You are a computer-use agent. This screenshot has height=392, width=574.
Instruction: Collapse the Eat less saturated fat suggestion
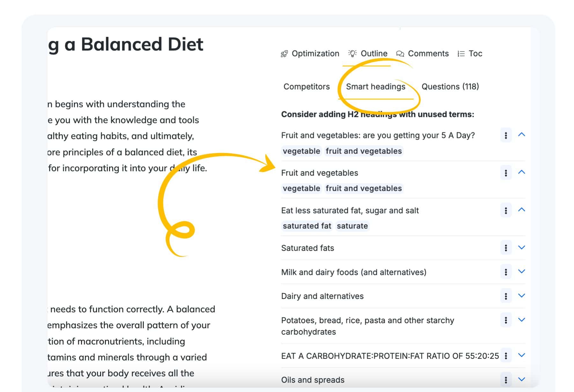[x=522, y=210]
